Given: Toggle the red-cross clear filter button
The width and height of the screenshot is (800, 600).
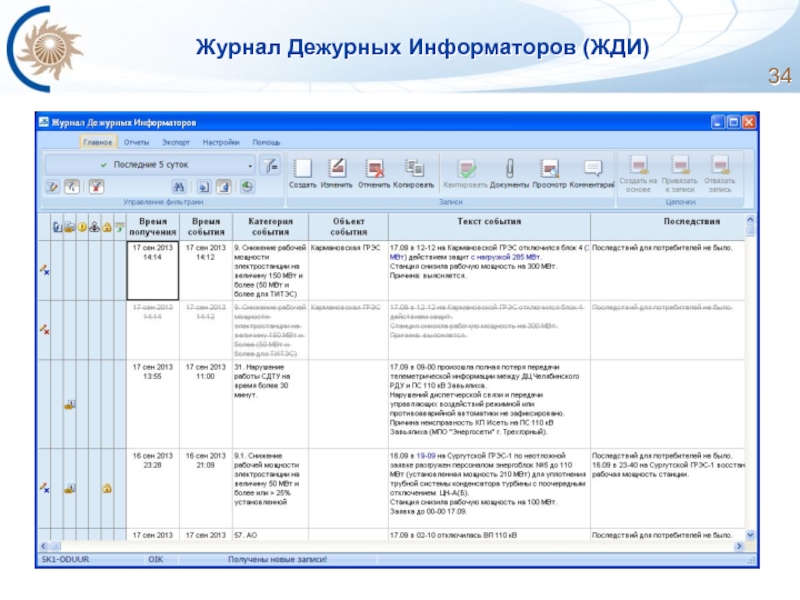Looking at the screenshot, I should [96, 186].
